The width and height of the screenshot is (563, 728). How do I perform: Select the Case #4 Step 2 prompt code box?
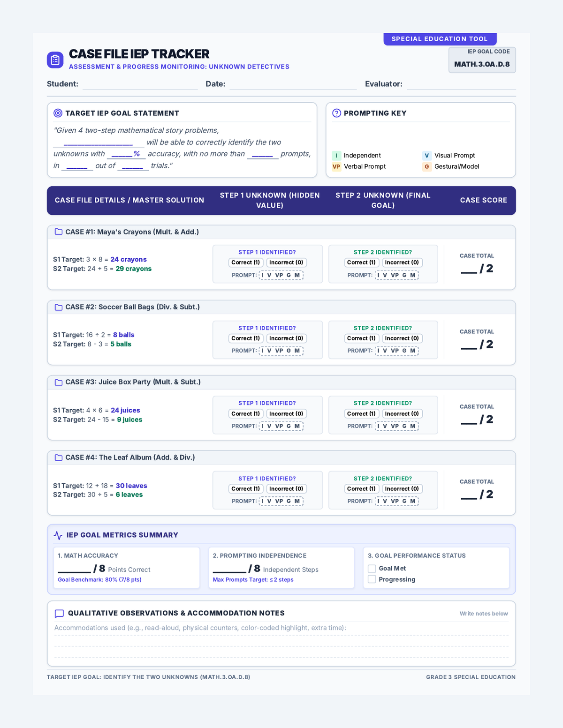click(x=397, y=501)
